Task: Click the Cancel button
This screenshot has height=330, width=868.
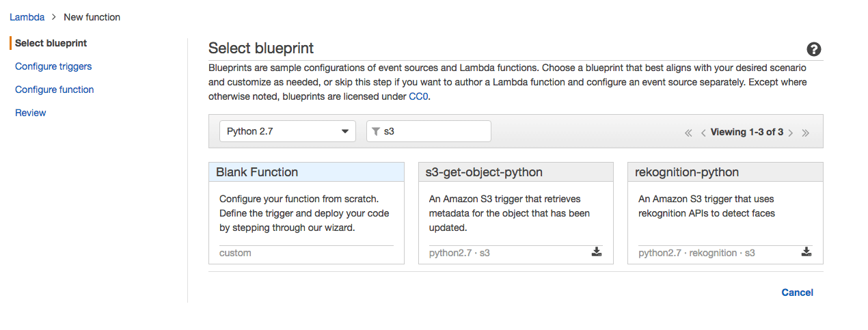Action: [x=798, y=292]
